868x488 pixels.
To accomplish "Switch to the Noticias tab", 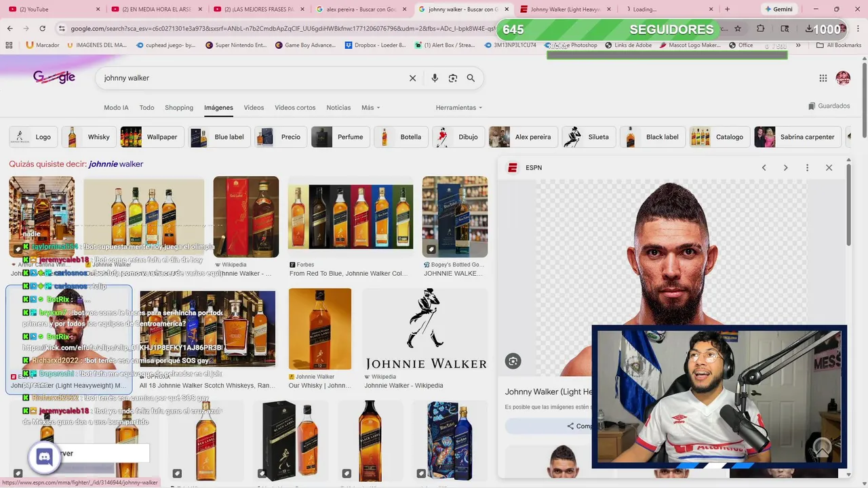I will click(338, 108).
